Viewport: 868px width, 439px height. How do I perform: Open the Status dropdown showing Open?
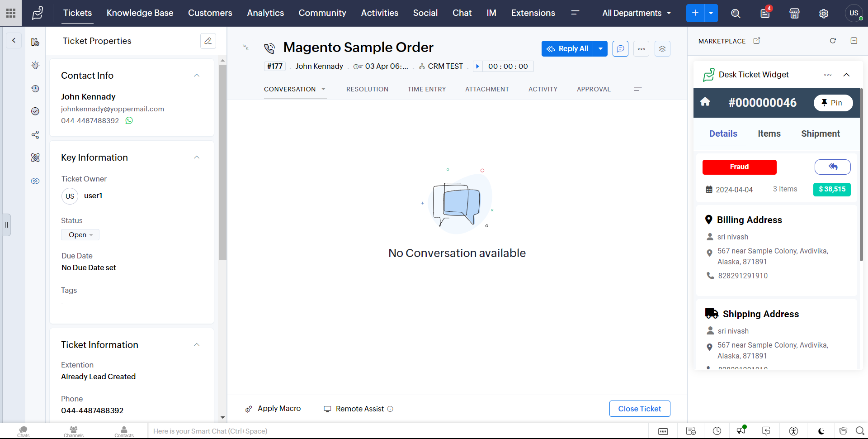(x=80, y=235)
